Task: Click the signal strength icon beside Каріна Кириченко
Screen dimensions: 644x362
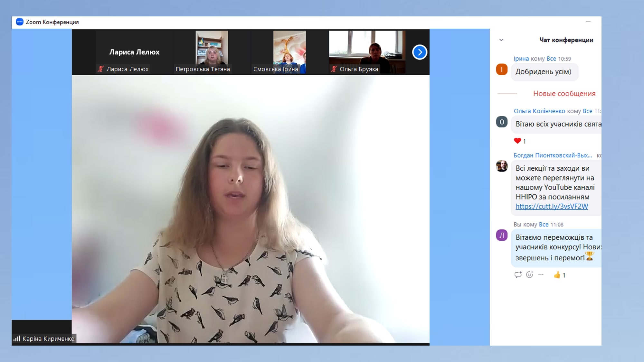Action: 17,339
